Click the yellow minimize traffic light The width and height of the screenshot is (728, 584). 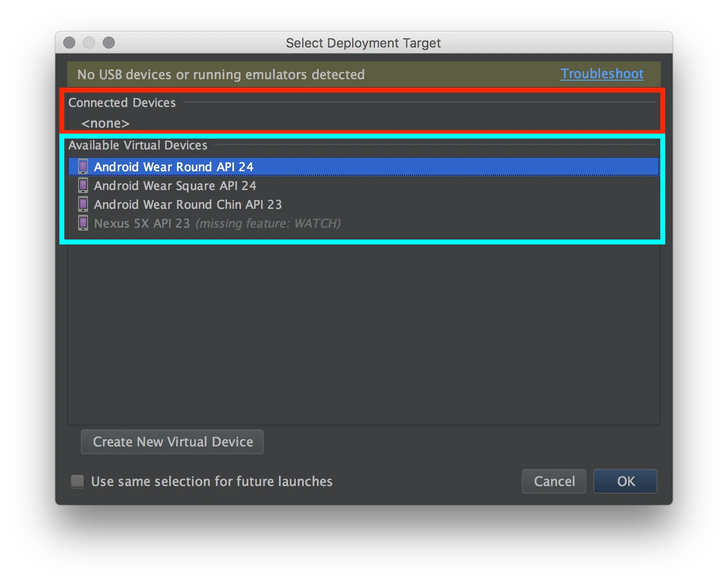point(89,43)
